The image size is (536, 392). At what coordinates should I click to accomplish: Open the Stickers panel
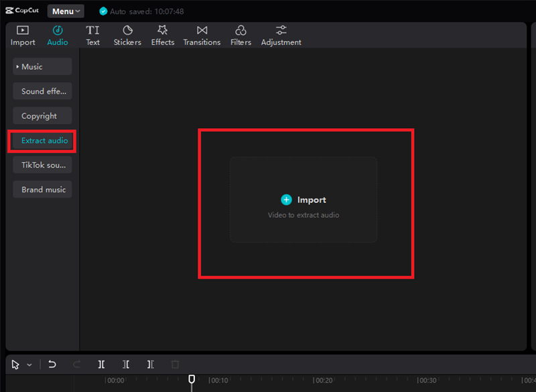coord(127,36)
